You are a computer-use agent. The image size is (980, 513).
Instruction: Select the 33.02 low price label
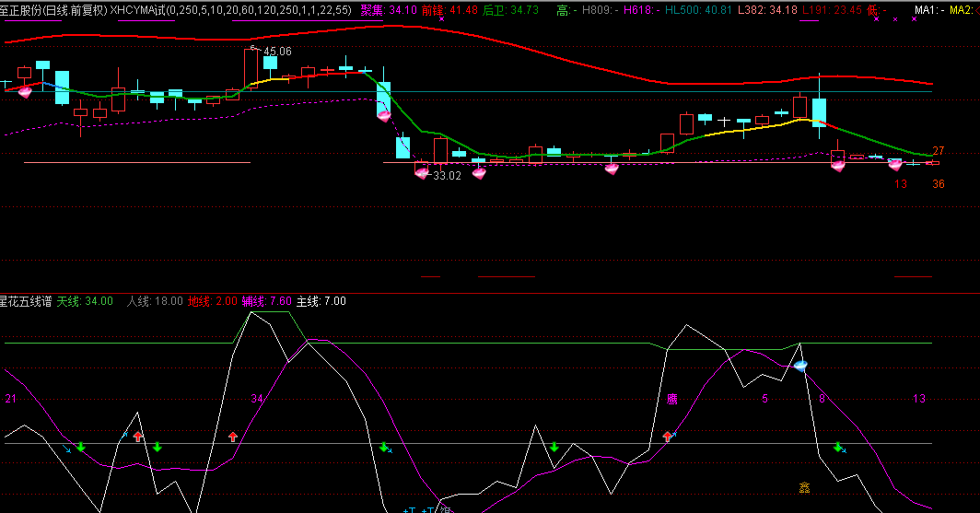pos(447,175)
